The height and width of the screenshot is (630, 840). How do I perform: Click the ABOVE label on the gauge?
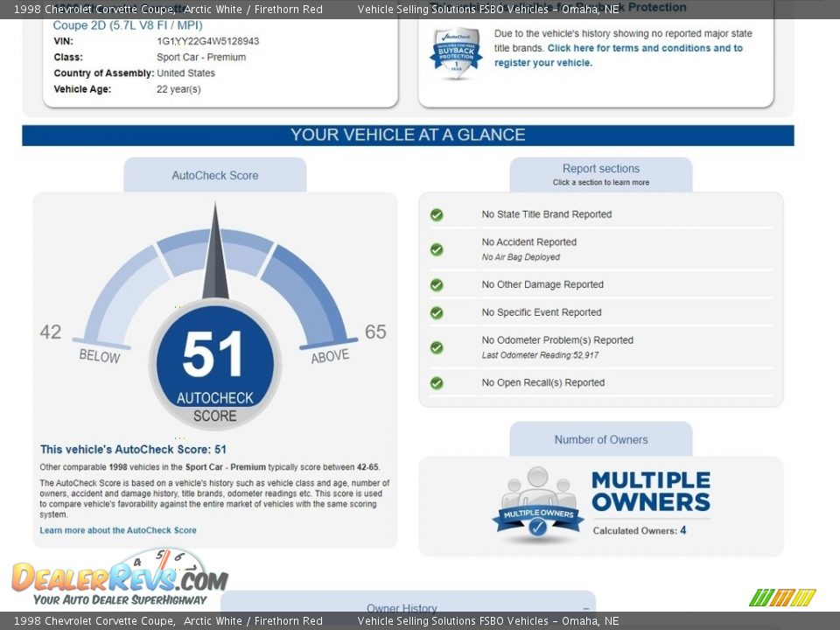pos(330,356)
